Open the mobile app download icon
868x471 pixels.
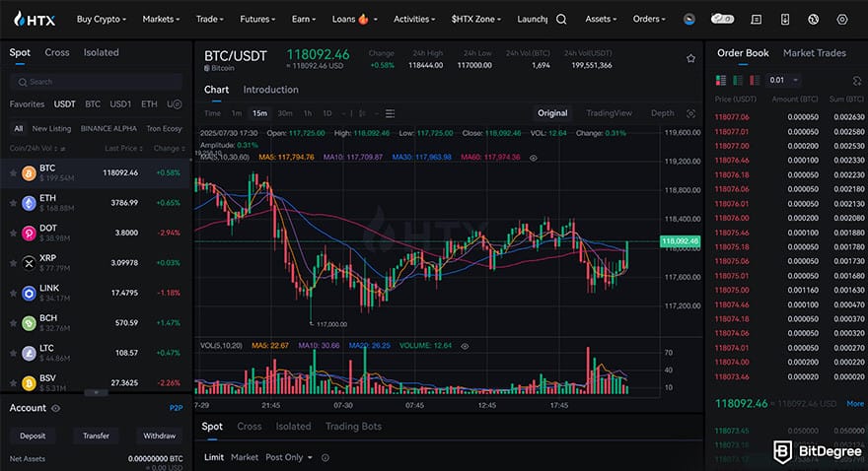pos(785,20)
